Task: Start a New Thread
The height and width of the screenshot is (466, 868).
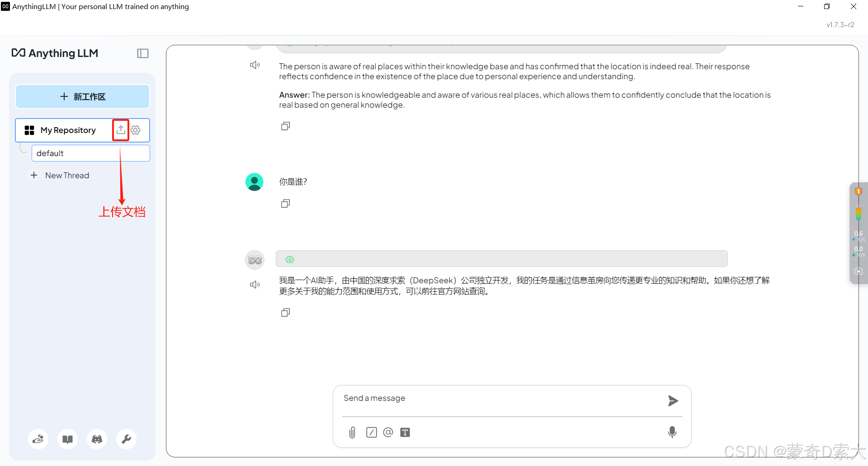Action: tap(67, 175)
